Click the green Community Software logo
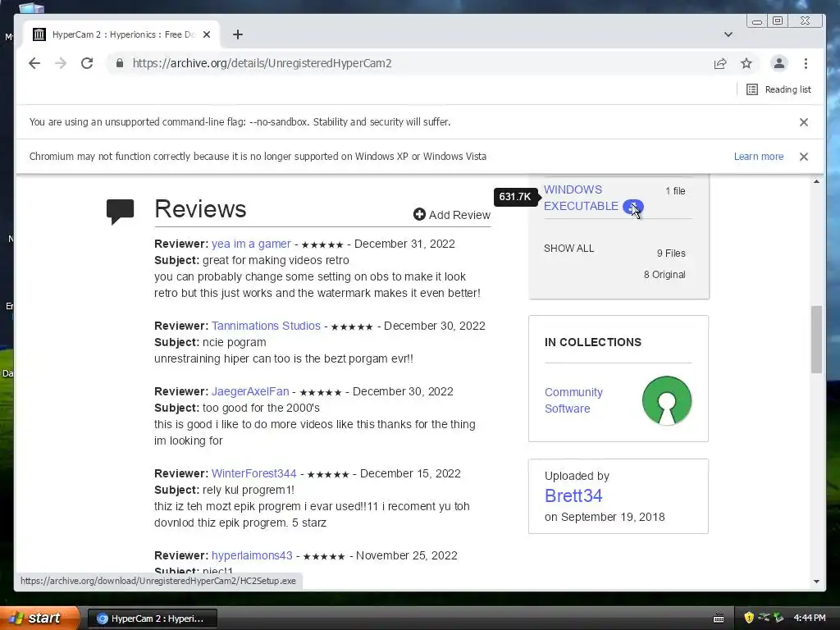This screenshot has width=840, height=630. point(666,400)
